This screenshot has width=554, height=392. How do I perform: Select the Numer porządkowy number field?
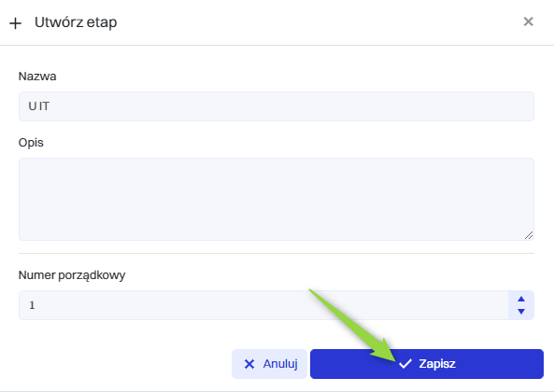(x=263, y=305)
